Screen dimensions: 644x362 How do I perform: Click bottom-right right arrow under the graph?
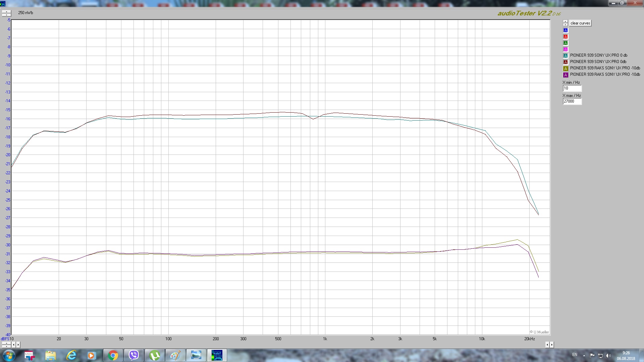[552, 345]
